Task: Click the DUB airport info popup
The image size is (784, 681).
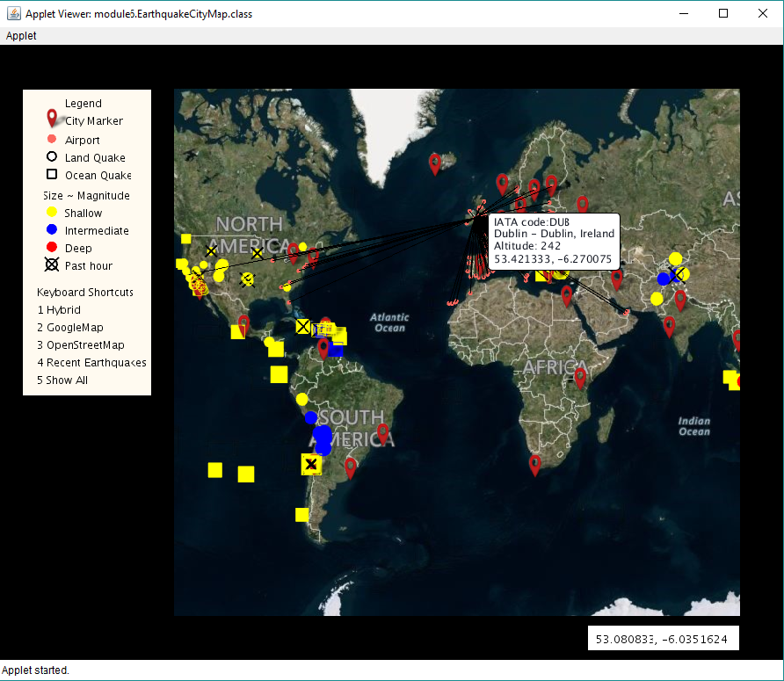Action: pos(554,239)
